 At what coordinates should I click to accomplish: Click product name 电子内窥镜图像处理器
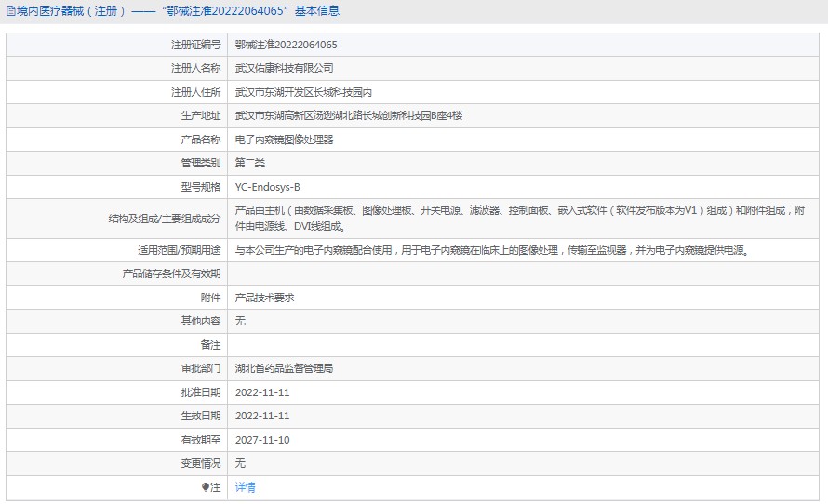click(x=284, y=139)
